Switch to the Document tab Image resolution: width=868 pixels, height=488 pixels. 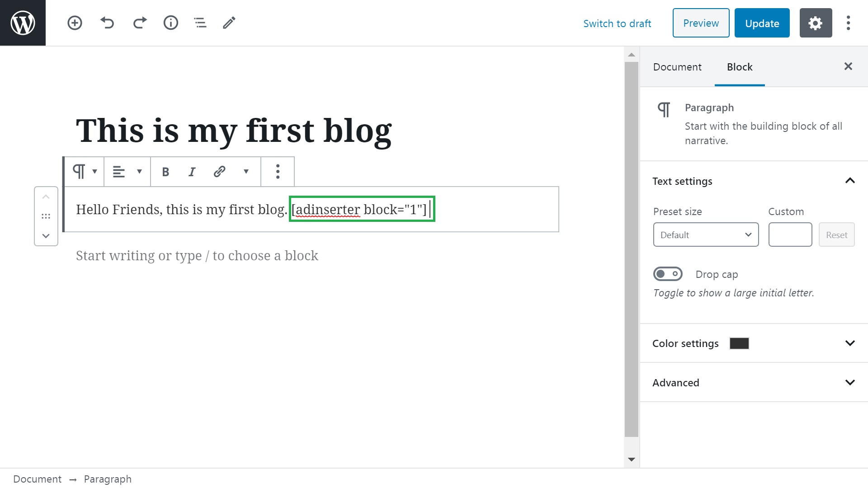click(x=677, y=67)
